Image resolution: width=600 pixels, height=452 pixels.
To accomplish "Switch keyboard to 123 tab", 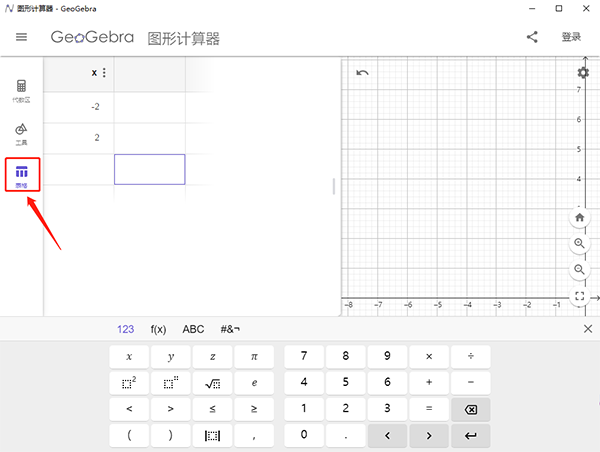I will [126, 329].
